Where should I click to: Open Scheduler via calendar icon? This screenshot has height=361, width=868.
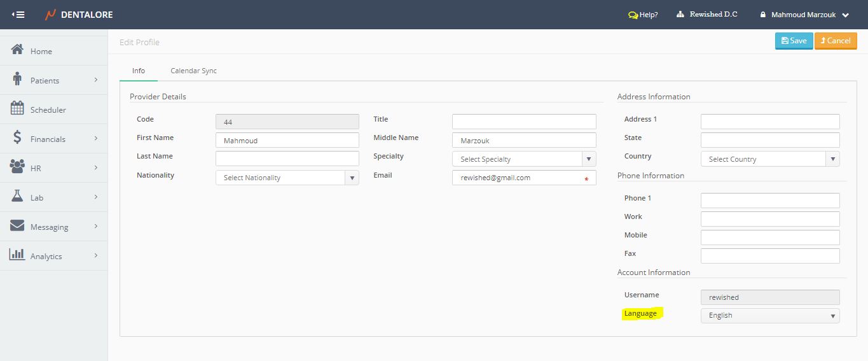[17, 108]
